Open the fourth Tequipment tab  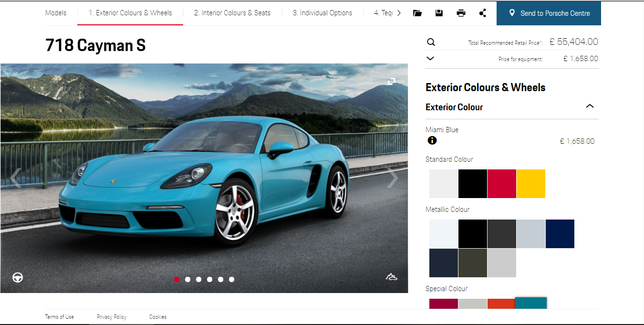pyautogui.click(x=384, y=13)
